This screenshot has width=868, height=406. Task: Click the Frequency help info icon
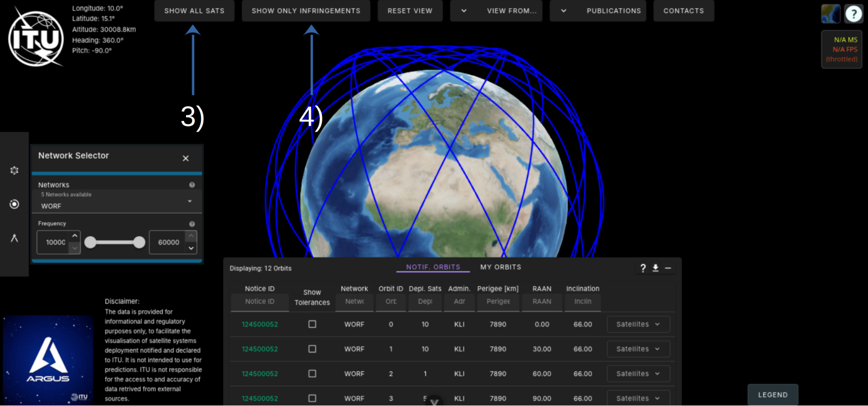pyautogui.click(x=192, y=224)
